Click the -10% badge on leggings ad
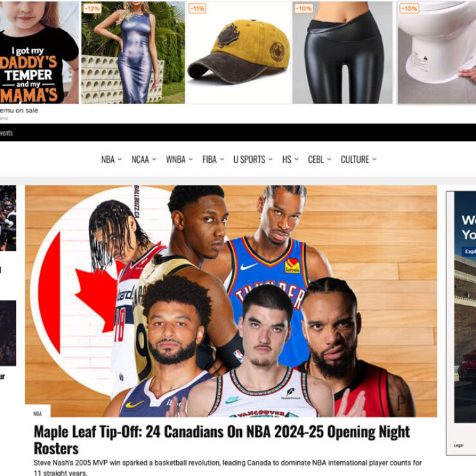 pyautogui.click(x=304, y=8)
